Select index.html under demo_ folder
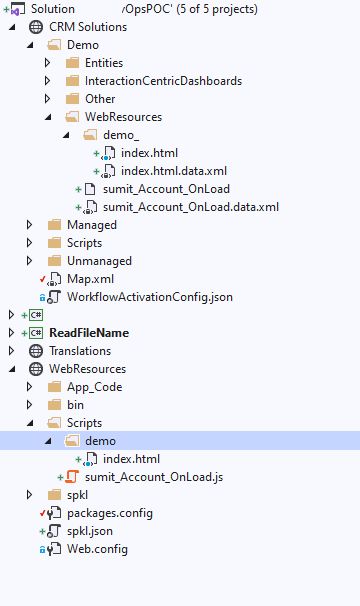Screen dimensions: 360x606 [149, 153]
